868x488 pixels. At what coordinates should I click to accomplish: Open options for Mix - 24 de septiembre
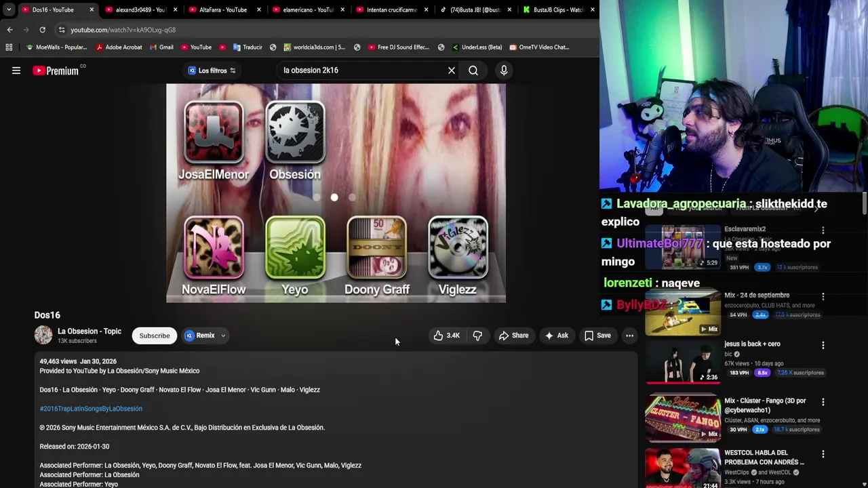(823, 296)
